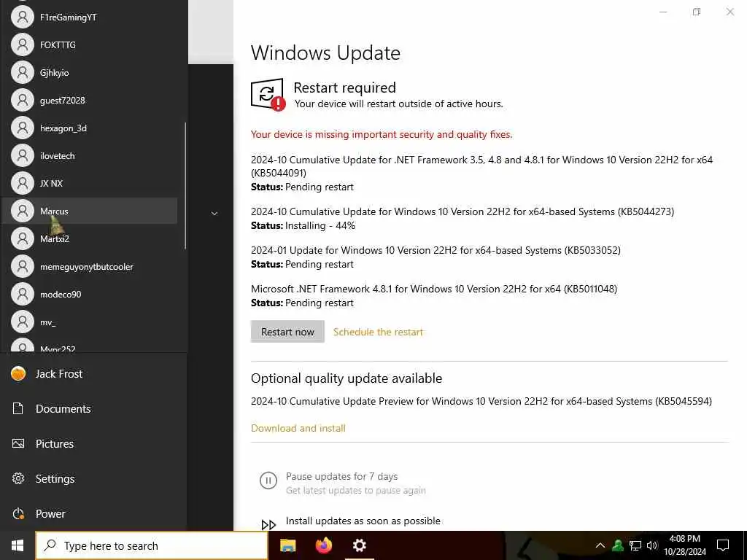The height and width of the screenshot is (560, 747).
Task: Select the Gjhkyio account entry
Action: [89, 72]
